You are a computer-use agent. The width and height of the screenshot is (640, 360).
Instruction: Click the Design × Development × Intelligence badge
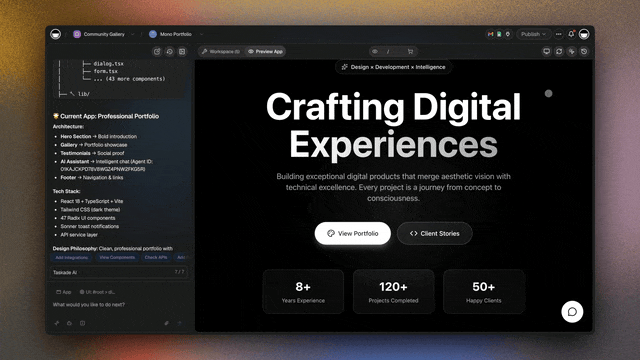point(393,67)
